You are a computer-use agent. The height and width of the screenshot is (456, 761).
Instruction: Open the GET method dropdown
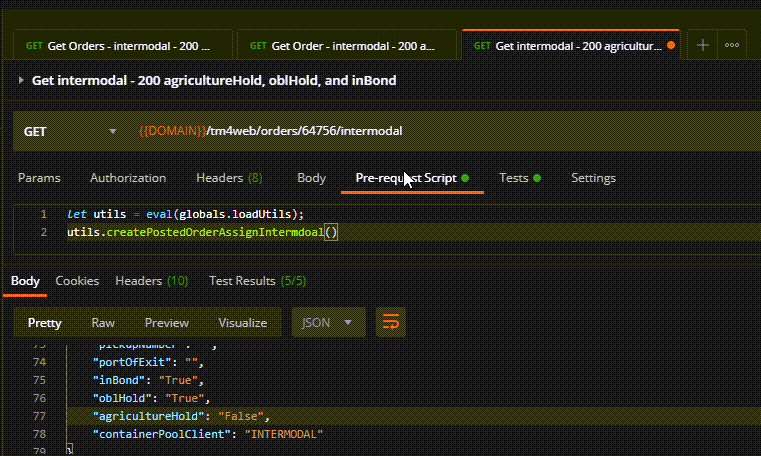(x=70, y=131)
